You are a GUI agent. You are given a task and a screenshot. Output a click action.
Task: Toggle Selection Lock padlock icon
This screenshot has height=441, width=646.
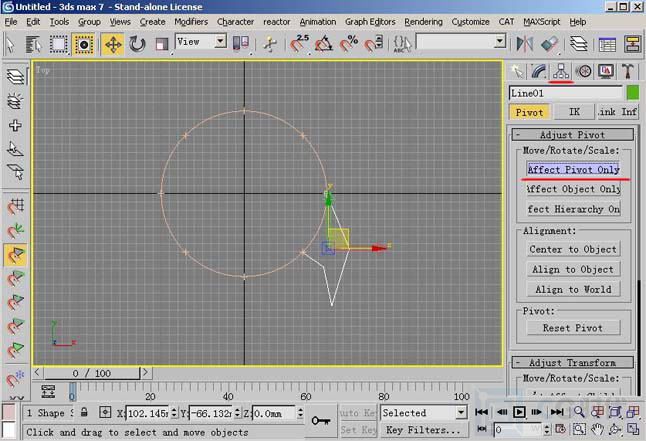[84, 412]
